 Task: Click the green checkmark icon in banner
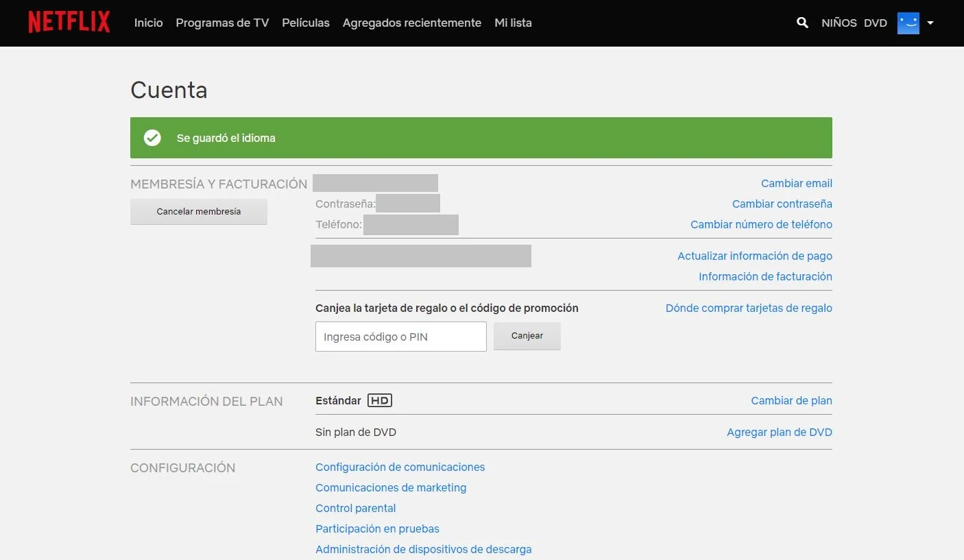[152, 138]
